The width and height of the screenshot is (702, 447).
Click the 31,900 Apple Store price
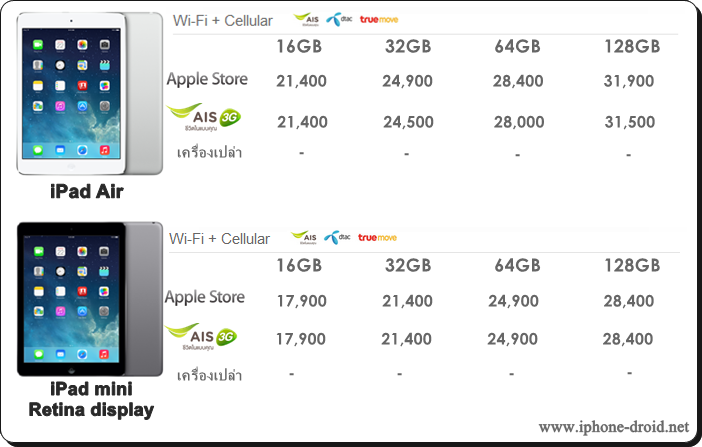click(x=632, y=80)
